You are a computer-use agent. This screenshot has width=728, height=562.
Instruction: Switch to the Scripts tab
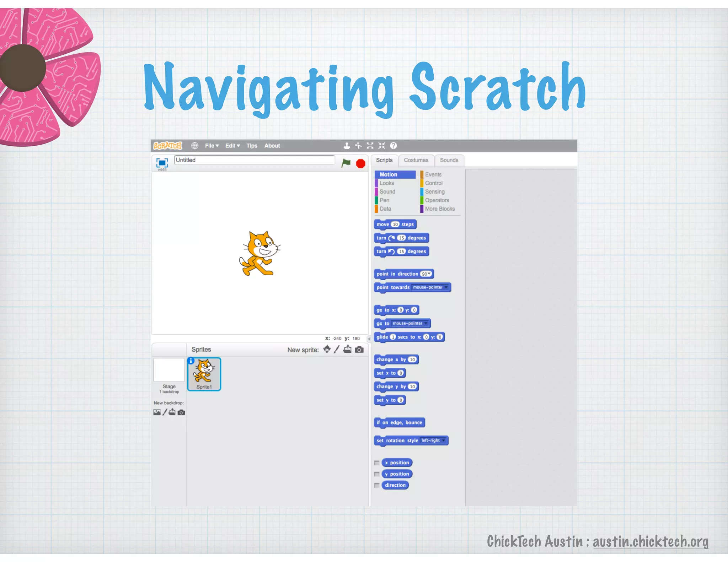pyautogui.click(x=384, y=160)
